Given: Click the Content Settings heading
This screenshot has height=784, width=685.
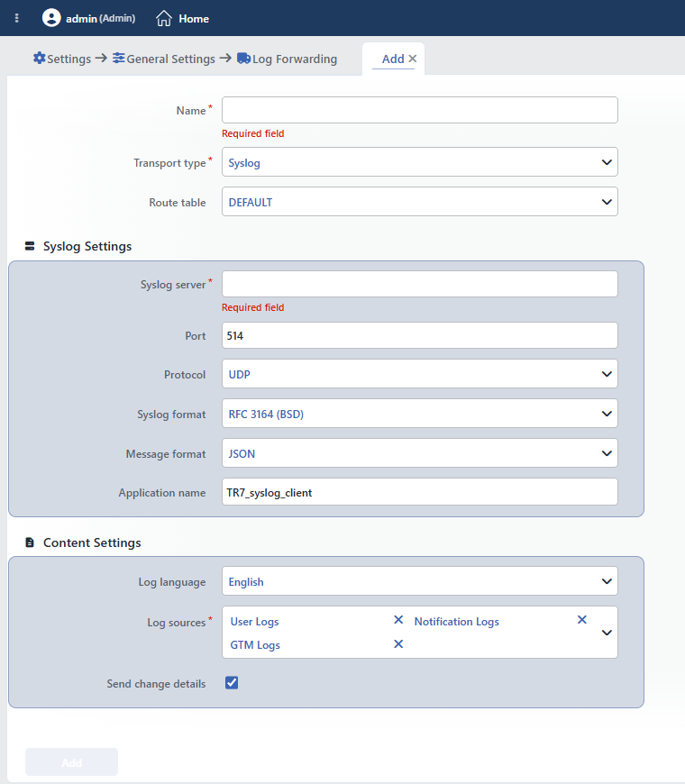Looking at the screenshot, I should [x=92, y=542].
